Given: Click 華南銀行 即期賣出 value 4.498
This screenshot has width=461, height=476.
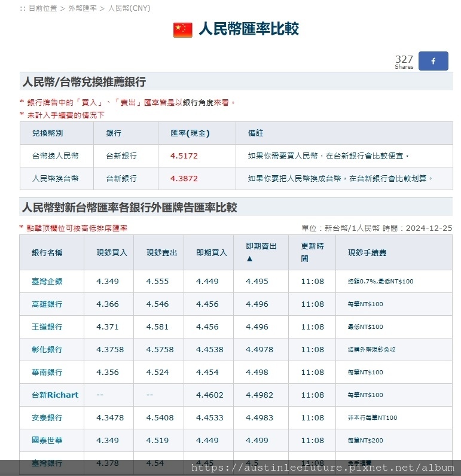Looking at the screenshot, I should pyautogui.click(x=257, y=373).
